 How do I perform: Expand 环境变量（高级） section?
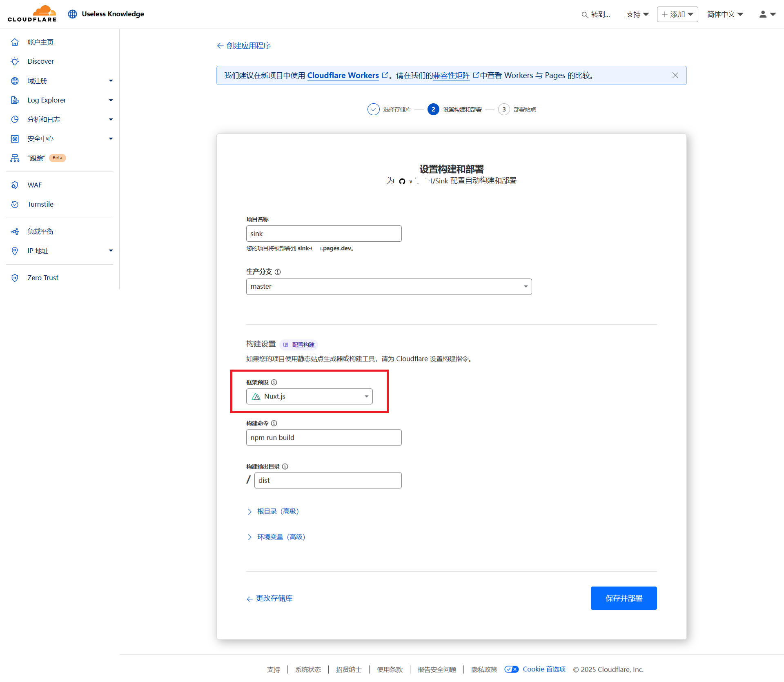point(281,537)
